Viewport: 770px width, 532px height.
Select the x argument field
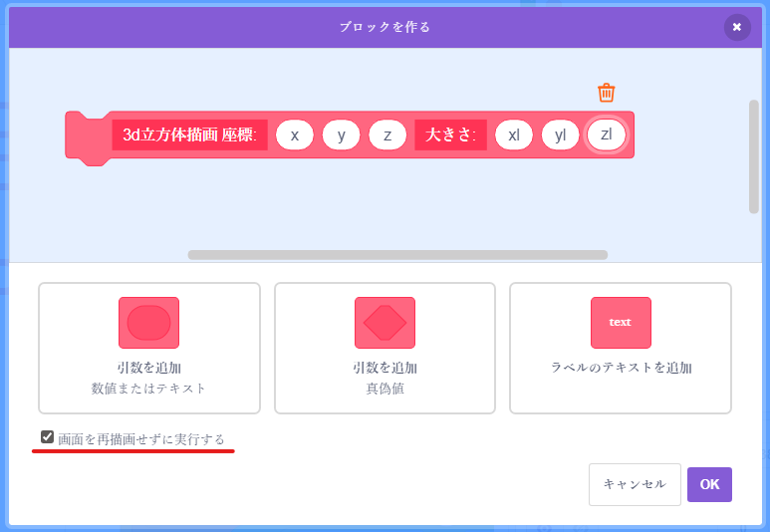click(x=295, y=134)
